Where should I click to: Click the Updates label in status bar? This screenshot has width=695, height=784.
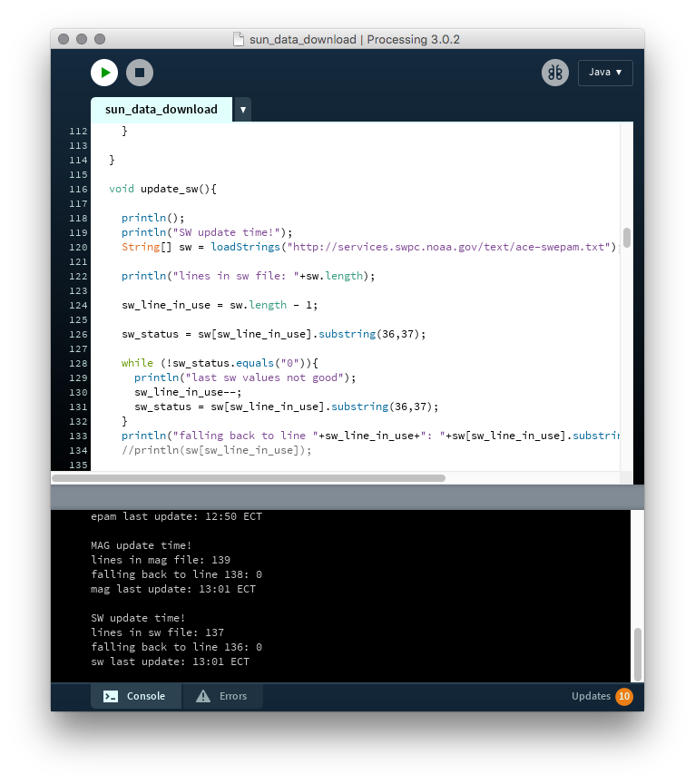591,696
